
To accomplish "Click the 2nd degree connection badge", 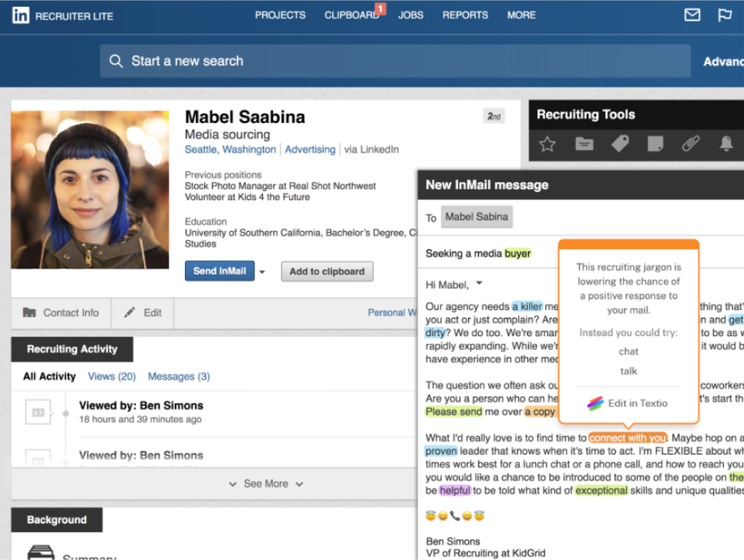I will pos(494,116).
